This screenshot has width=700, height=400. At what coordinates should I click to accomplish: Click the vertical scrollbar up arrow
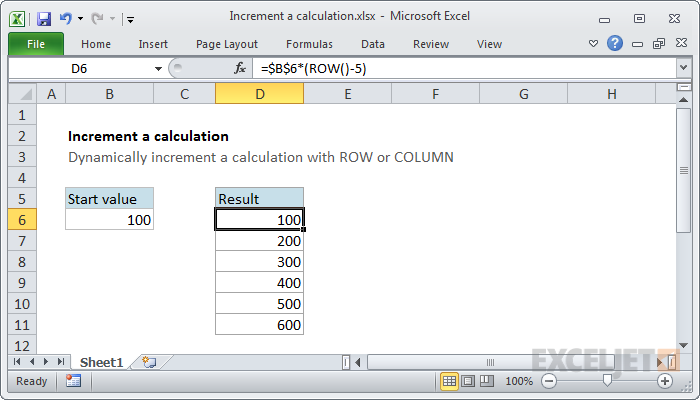click(683, 100)
